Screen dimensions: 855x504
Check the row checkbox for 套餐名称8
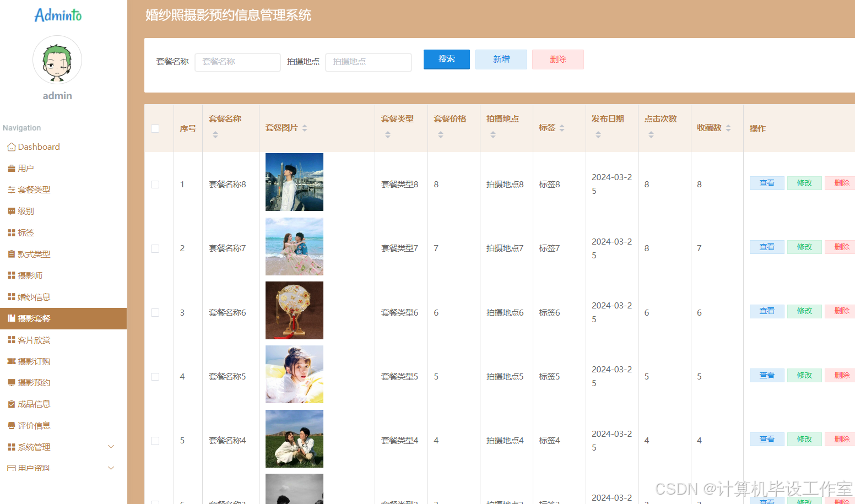pos(155,185)
